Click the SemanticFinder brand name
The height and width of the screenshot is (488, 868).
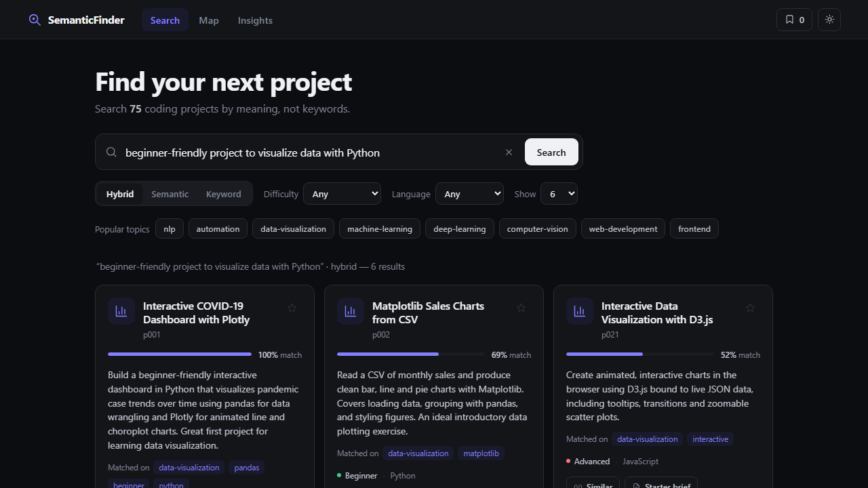tap(86, 20)
